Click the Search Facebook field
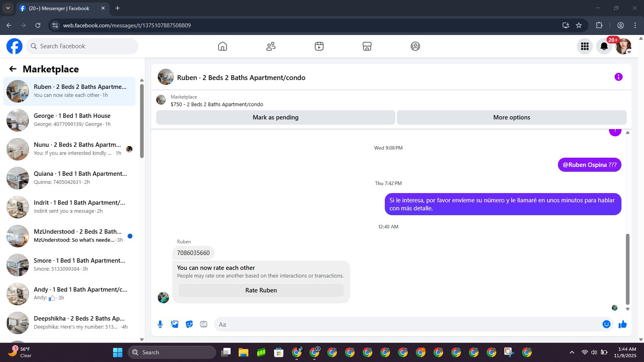Screen dimensions: 644x362 [x=83, y=46]
